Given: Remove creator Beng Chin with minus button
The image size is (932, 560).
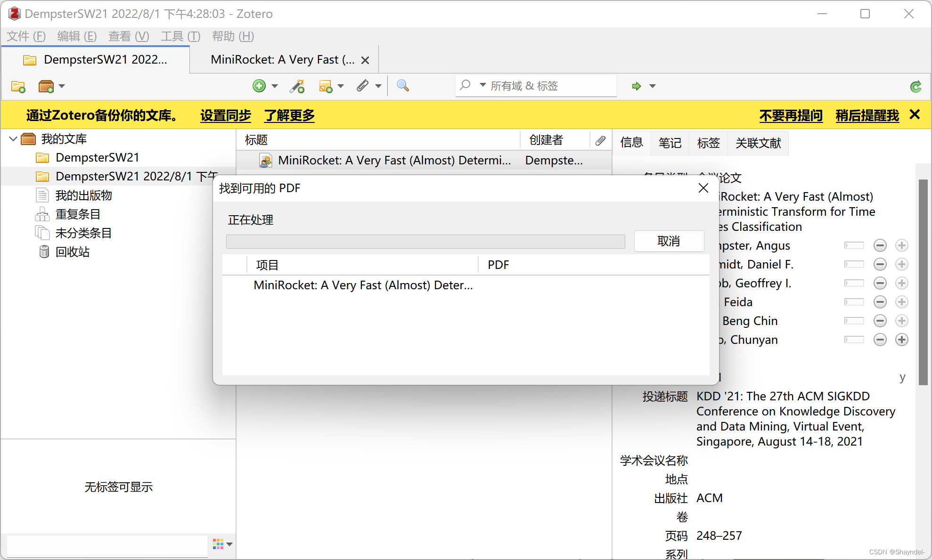Looking at the screenshot, I should coord(880,321).
